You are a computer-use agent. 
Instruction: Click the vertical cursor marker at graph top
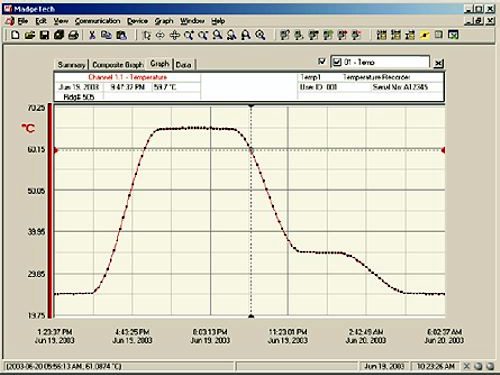point(251,106)
